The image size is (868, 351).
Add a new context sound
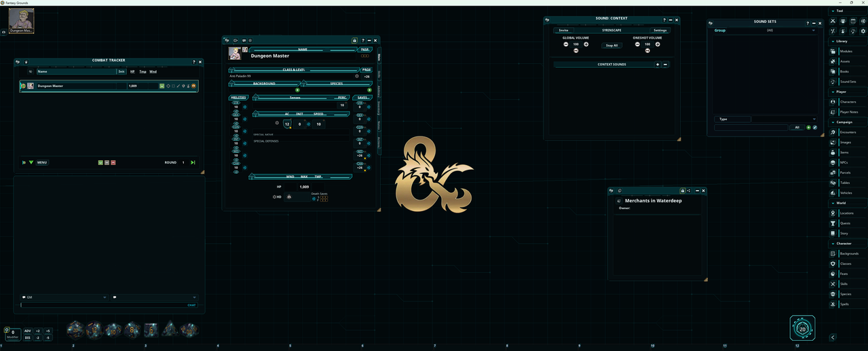point(657,64)
